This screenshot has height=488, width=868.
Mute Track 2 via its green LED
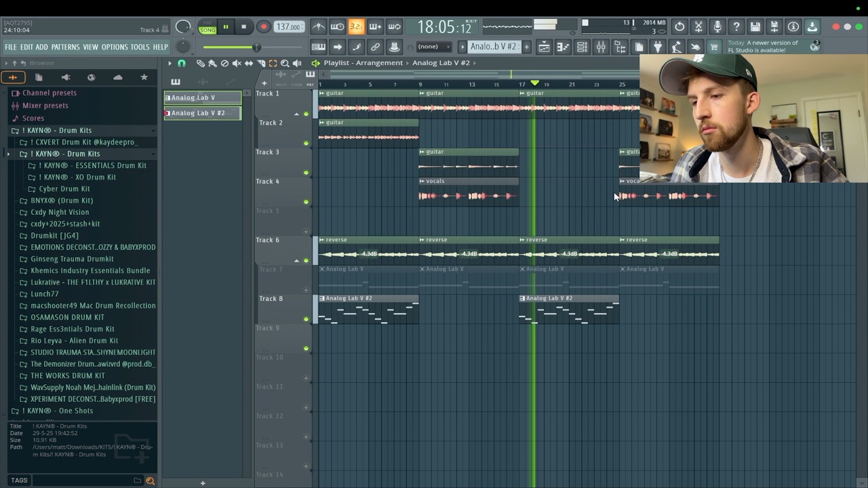pyautogui.click(x=306, y=143)
